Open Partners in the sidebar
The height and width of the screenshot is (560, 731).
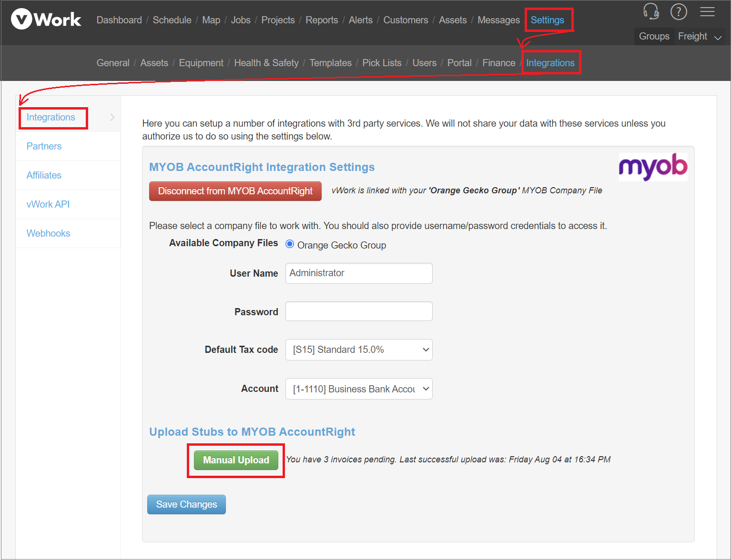point(44,146)
